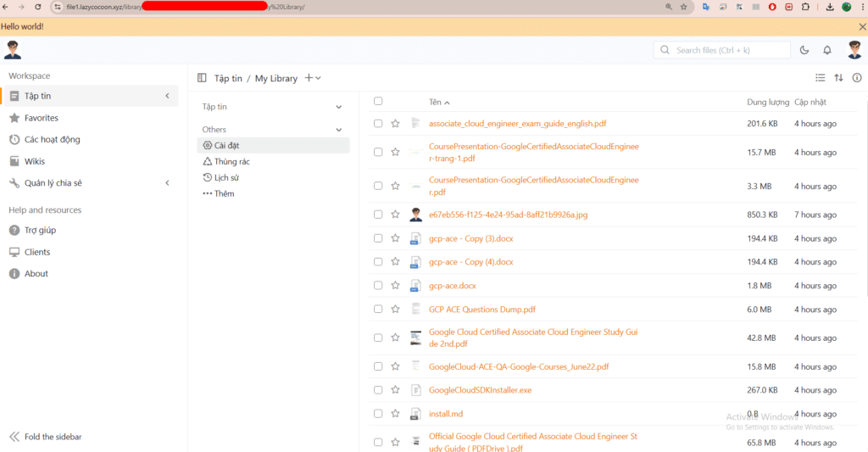This screenshot has width=868, height=452.
Task: Open associate_cloud_engineer_exam_guide_english.pdf file
Action: (x=517, y=124)
